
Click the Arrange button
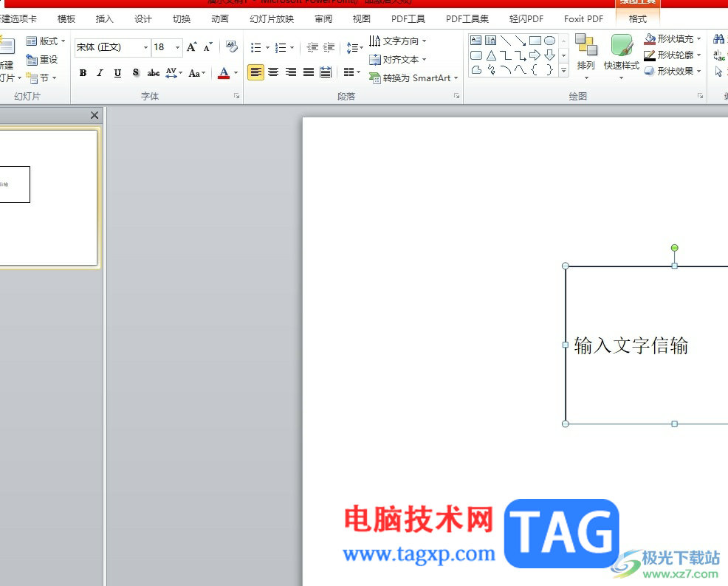(x=586, y=56)
